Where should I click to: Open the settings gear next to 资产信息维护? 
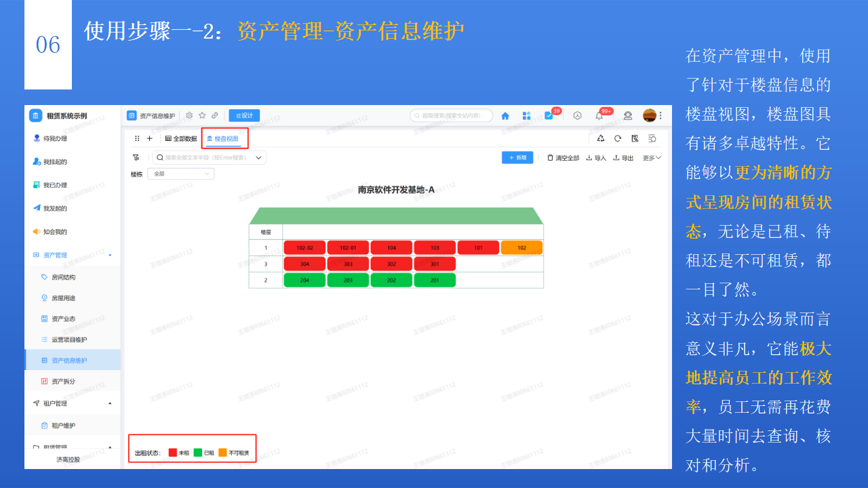pos(189,115)
